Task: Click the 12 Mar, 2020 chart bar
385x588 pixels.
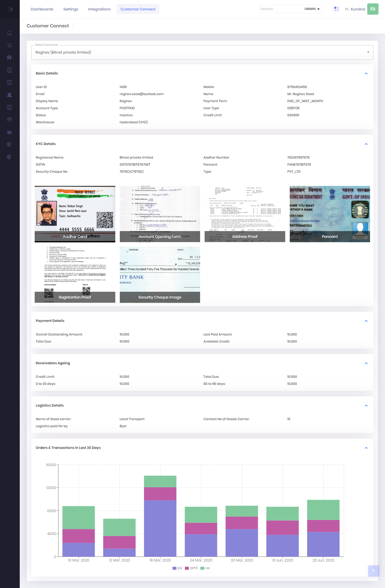Action: point(120,538)
